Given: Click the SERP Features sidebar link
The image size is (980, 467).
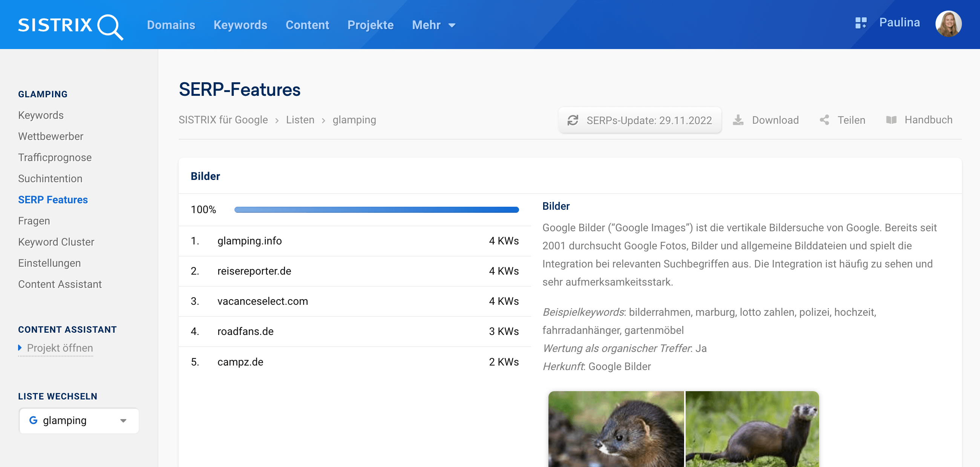Looking at the screenshot, I should tap(53, 200).
